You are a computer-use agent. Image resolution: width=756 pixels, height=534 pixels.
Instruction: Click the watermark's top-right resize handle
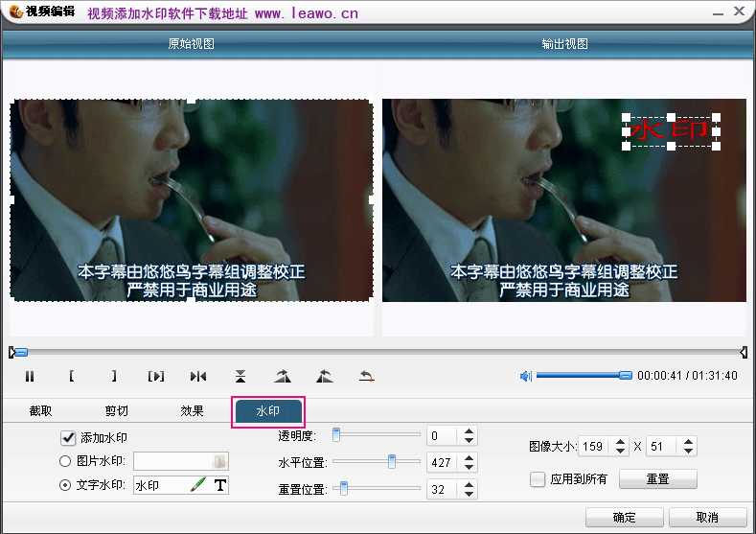(x=716, y=117)
